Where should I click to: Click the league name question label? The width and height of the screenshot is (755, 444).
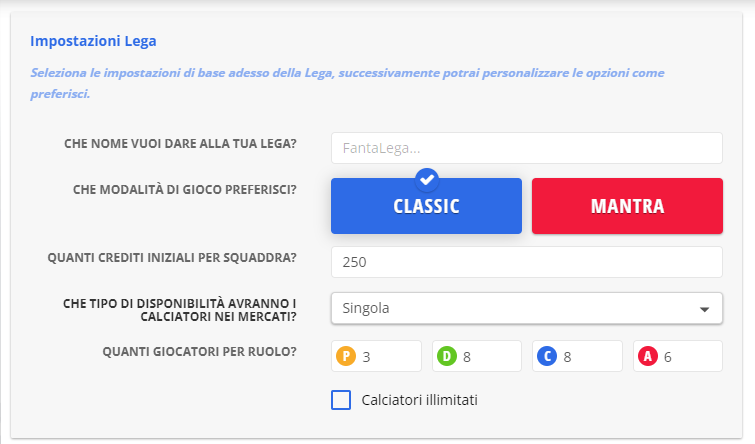[x=179, y=145]
